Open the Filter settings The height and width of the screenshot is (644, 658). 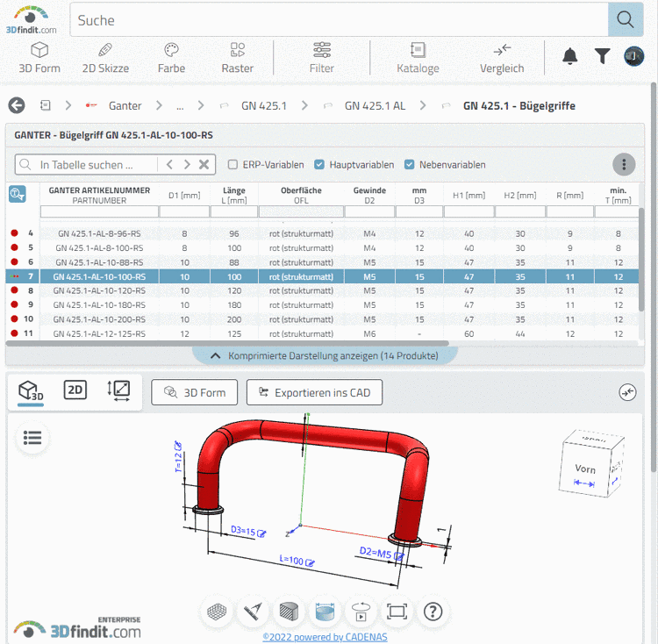(x=322, y=58)
